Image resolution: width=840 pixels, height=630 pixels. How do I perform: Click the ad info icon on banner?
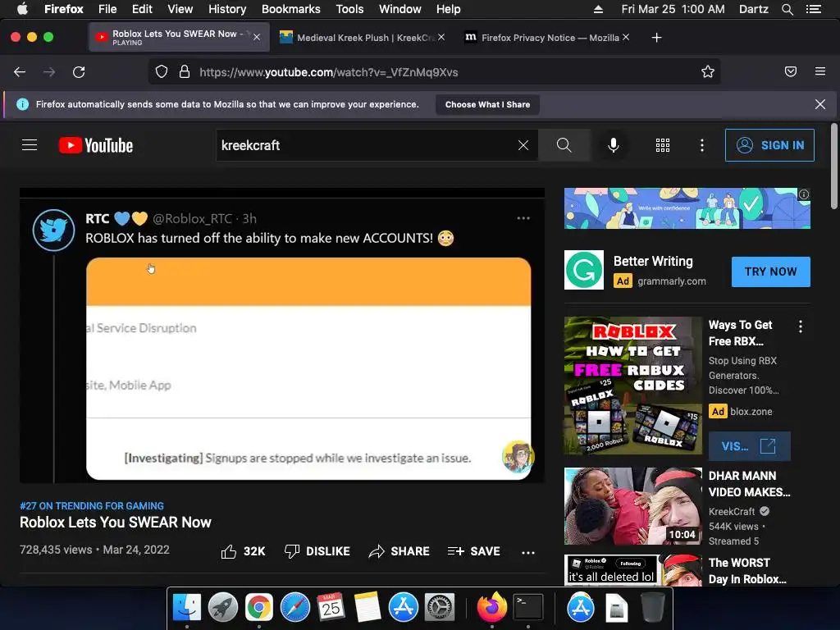pos(804,194)
